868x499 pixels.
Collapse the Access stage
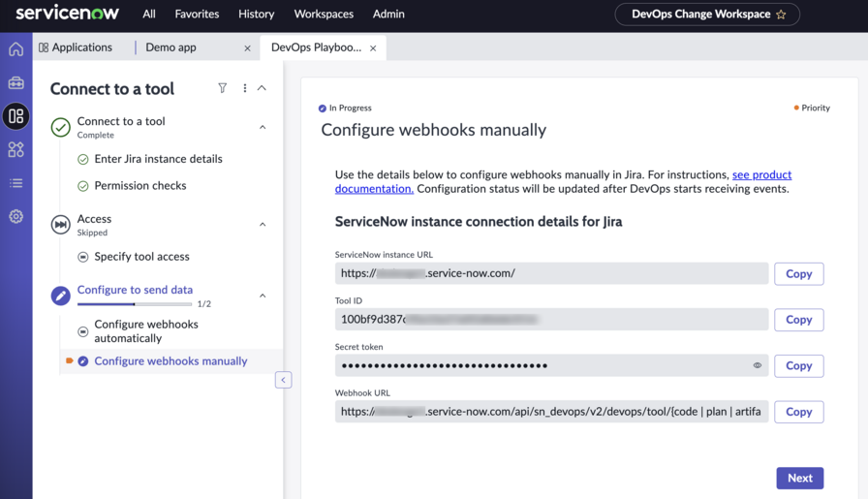pyautogui.click(x=263, y=224)
